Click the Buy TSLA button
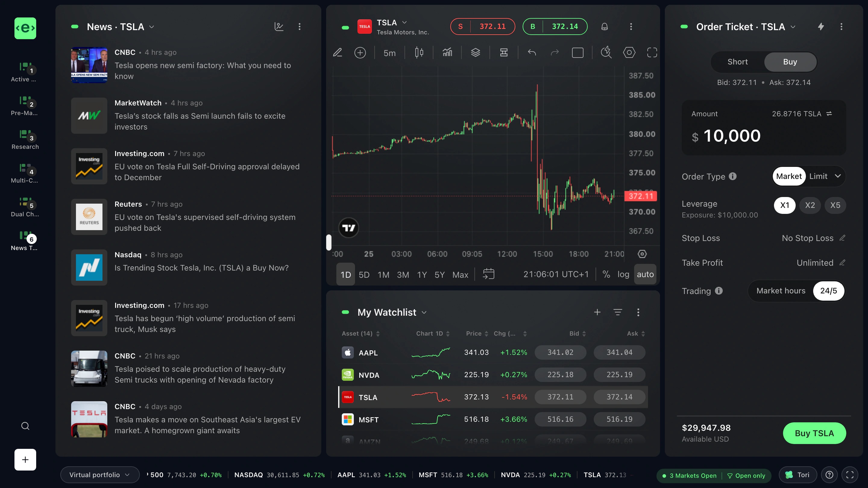 coord(814,433)
